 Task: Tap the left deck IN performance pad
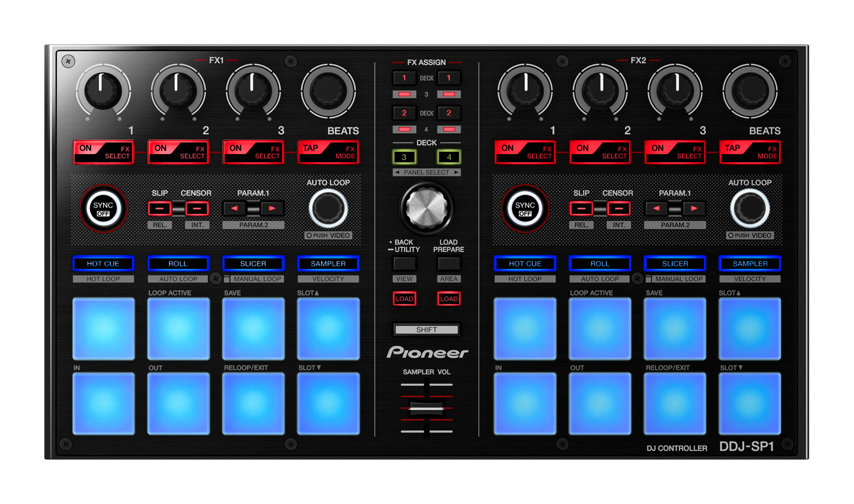click(103, 403)
